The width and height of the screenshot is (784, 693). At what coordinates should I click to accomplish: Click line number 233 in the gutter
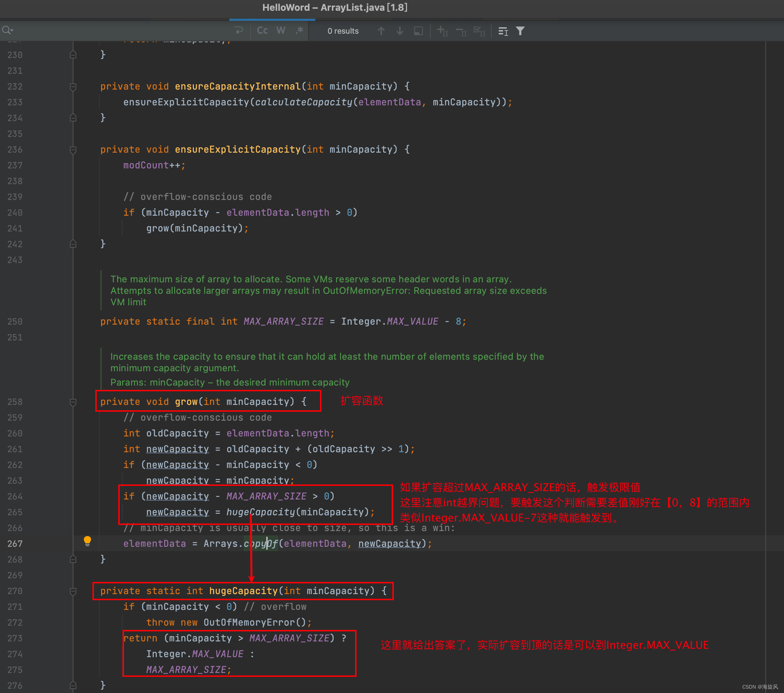pyautogui.click(x=15, y=102)
